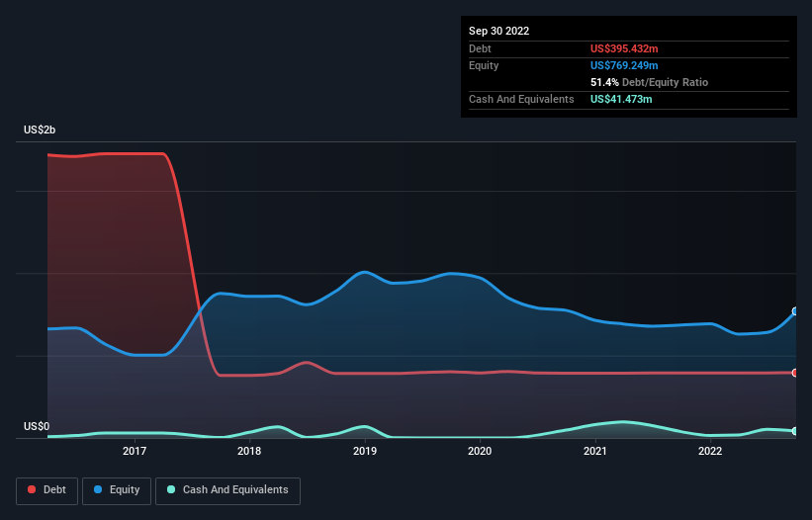812x520 pixels.
Task: Click the 2019 axis label
Action: [365, 451]
